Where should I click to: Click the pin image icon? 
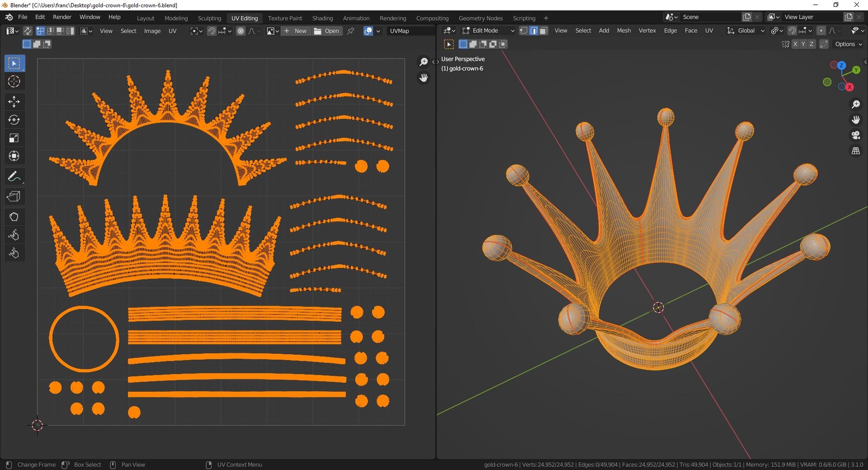[351, 31]
